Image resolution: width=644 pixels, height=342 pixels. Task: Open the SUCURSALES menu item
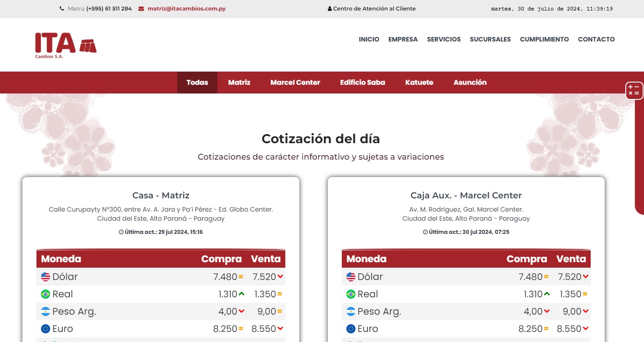coord(490,39)
